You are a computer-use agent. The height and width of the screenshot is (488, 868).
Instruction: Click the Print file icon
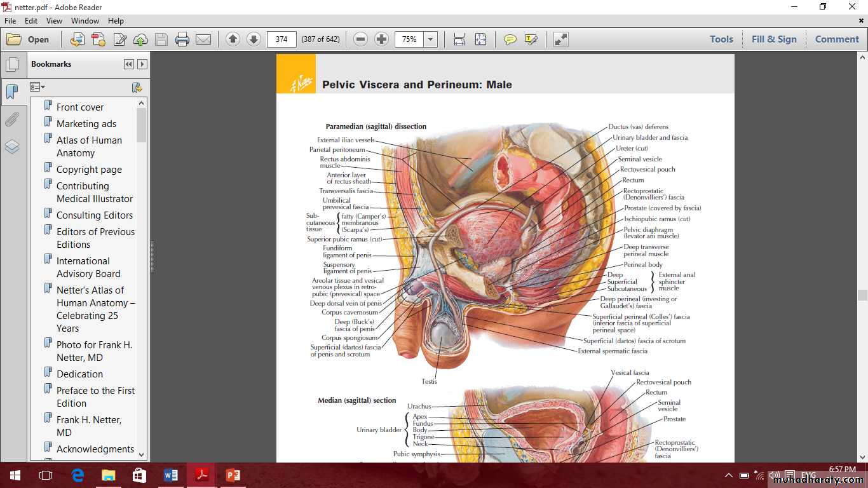click(x=182, y=39)
